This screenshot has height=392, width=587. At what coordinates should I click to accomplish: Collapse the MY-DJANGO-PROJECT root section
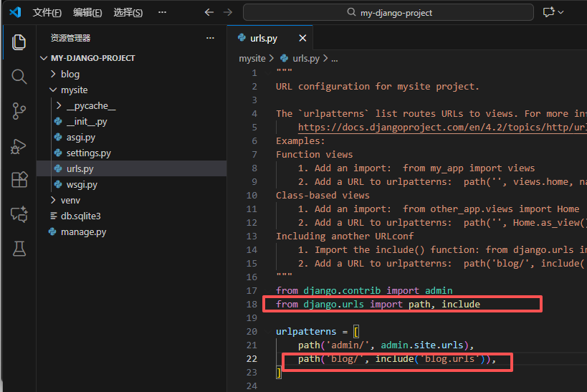click(x=92, y=58)
